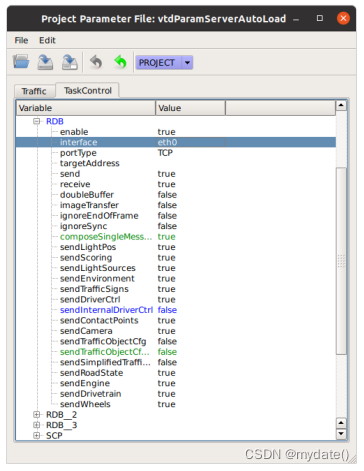
Task: Open the PROJECT dropdown arrow
Action: [187, 62]
